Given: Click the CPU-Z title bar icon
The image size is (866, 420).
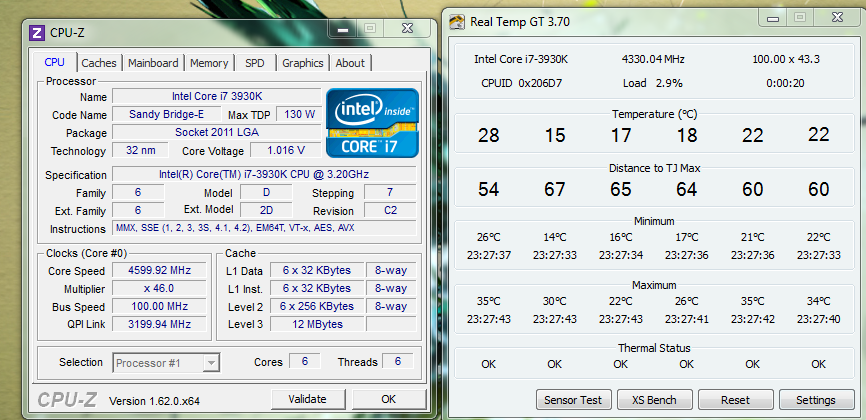Looking at the screenshot, I should coord(38,32).
